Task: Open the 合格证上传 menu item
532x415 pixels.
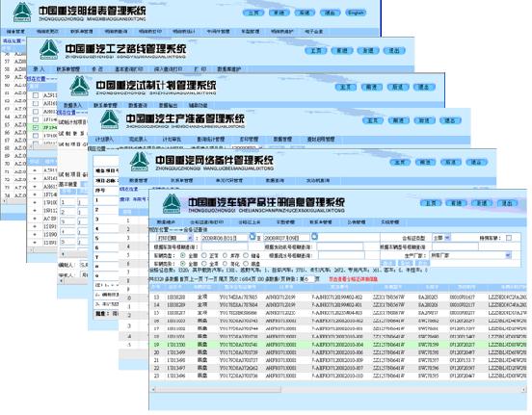Action: click(249, 222)
